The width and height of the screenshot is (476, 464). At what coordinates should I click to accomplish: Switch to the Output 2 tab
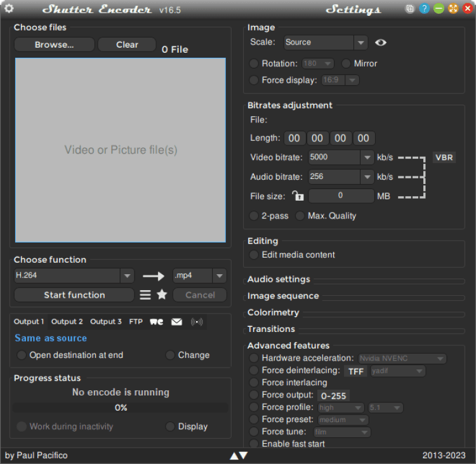point(67,322)
